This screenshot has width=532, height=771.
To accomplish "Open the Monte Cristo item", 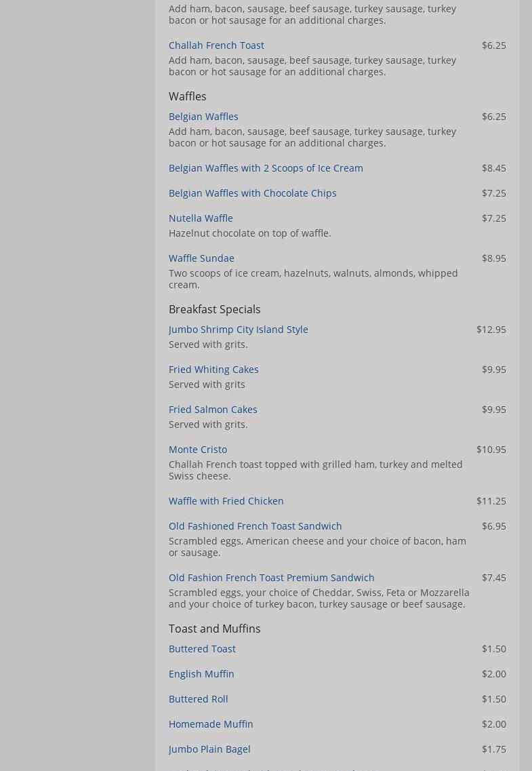I will (198, 450).
